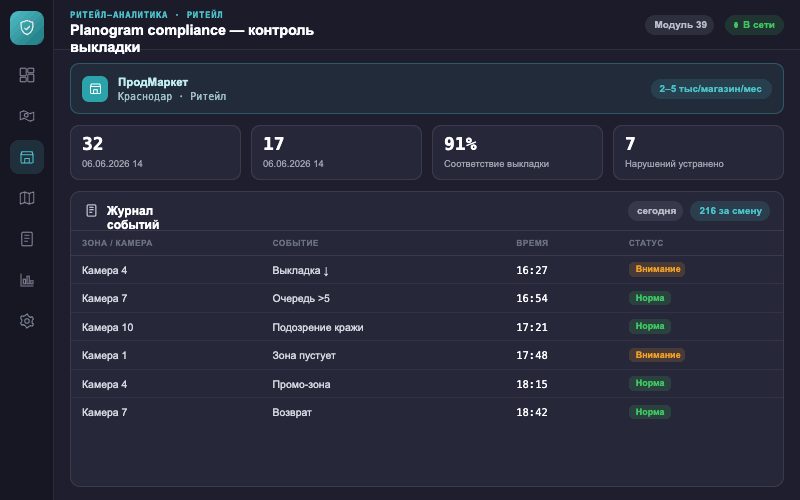Select the Подозрение кражи event
This screenshot has height=500, width=800.
[x=317, y=327]
